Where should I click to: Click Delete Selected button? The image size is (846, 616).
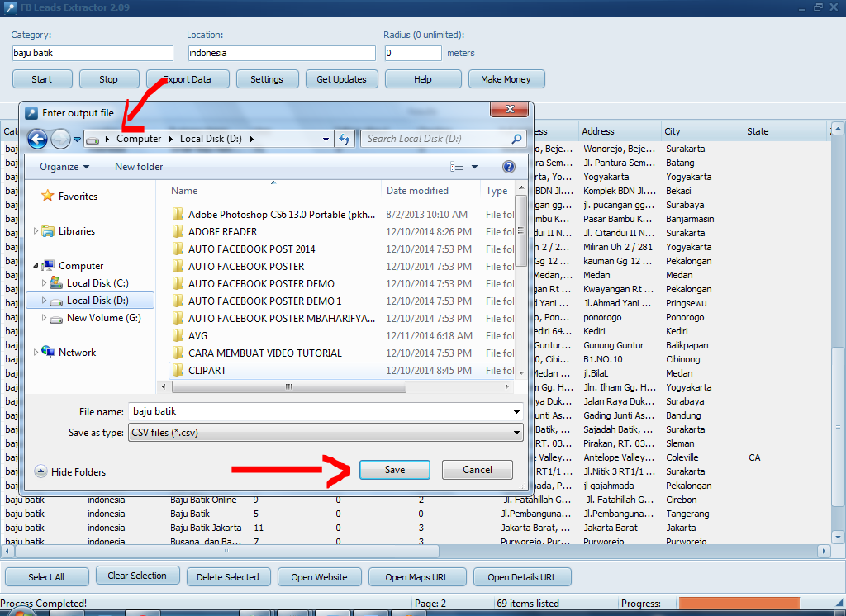coord(228,577)
